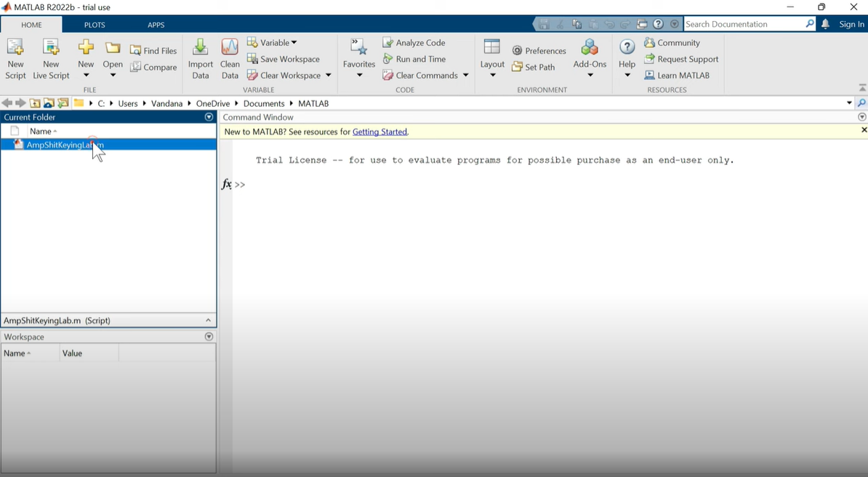Click Find Files
868x477 pixels.
[x=153, y=50]
